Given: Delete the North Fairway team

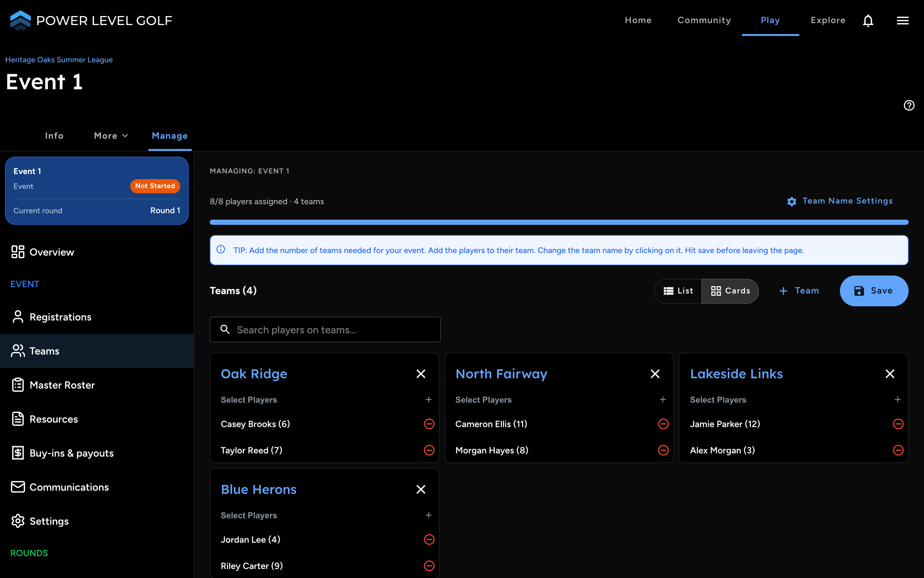Looking at the screenshot, I should [x=655, y=373].
